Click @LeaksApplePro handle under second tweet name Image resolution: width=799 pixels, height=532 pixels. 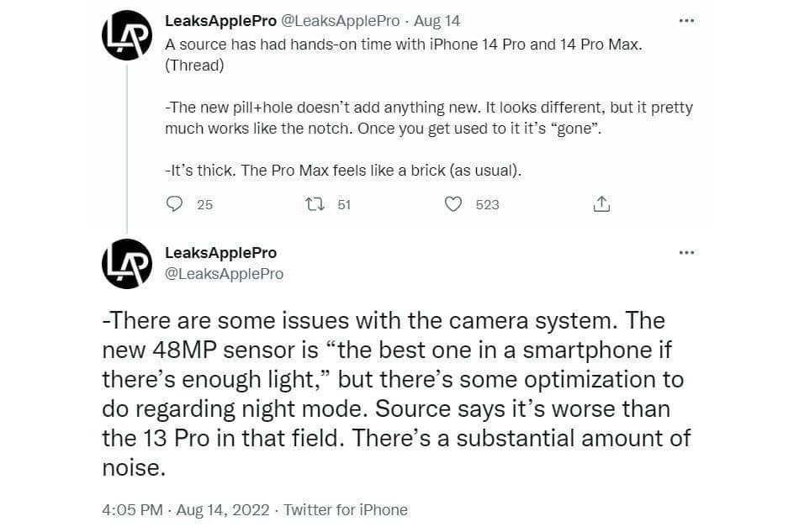(x=225, y=274)
